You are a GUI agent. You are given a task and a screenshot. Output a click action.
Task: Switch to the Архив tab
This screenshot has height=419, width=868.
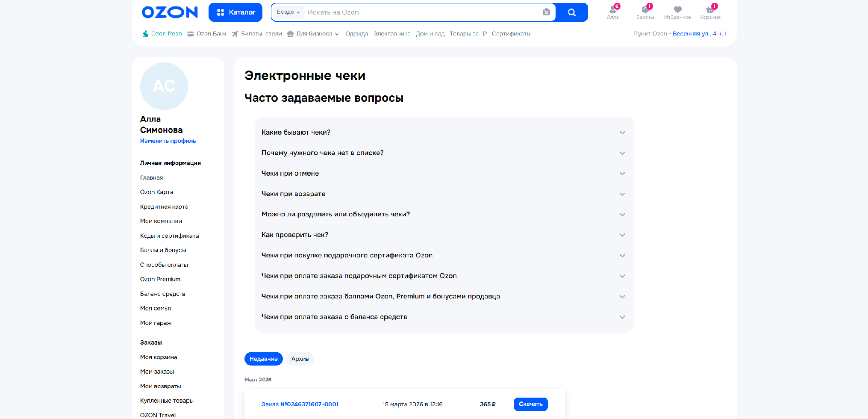tap(300, 359)
